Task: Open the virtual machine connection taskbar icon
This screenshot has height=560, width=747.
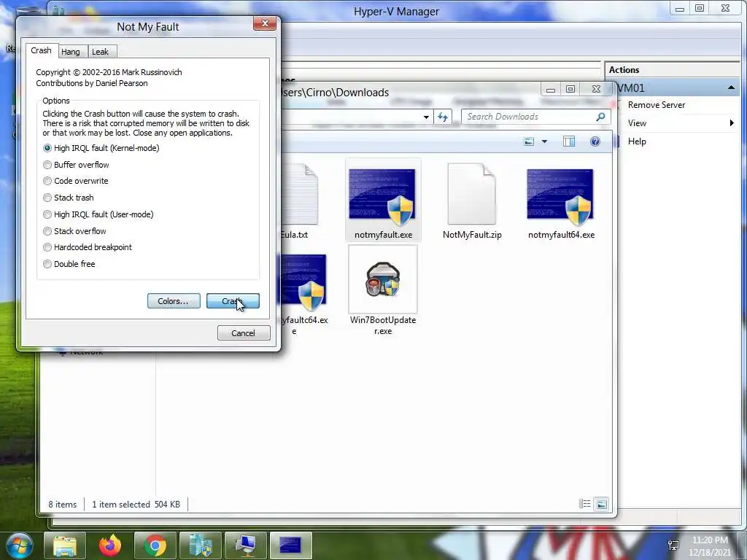Action: click(245, 545)
